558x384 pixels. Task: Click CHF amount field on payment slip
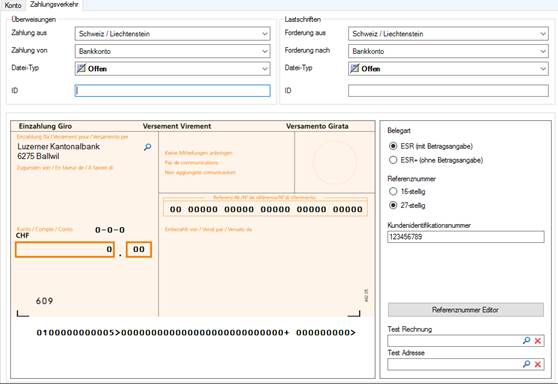[x=65, y=249]
